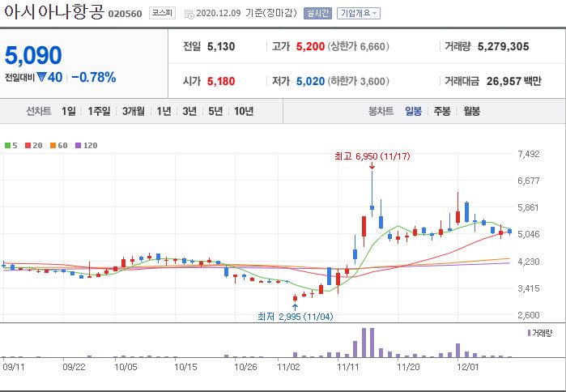Click the 11/02 date axis label
This screenshot has width=566, height=392.
(288, 367)
